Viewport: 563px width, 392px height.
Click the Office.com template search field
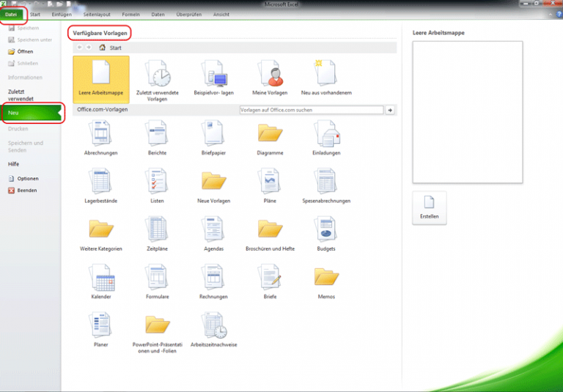311,110
